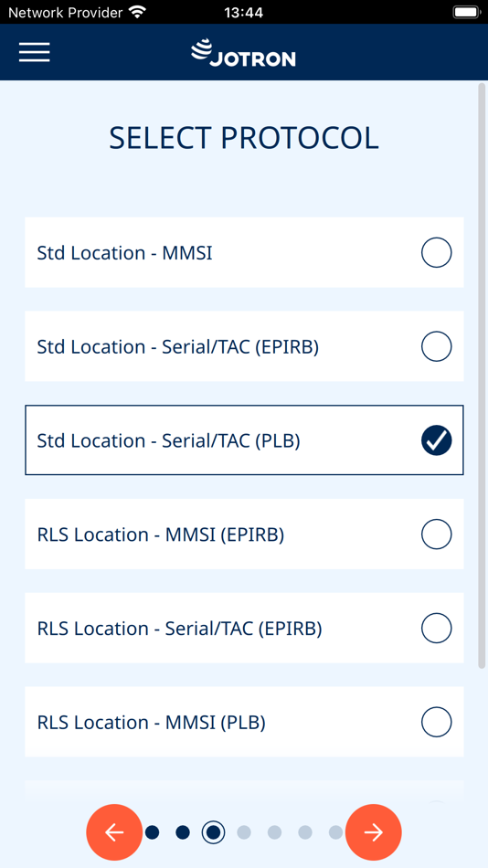Jump to the fifth step dot
The image size is (488, 868).
[x=274, y=832]
